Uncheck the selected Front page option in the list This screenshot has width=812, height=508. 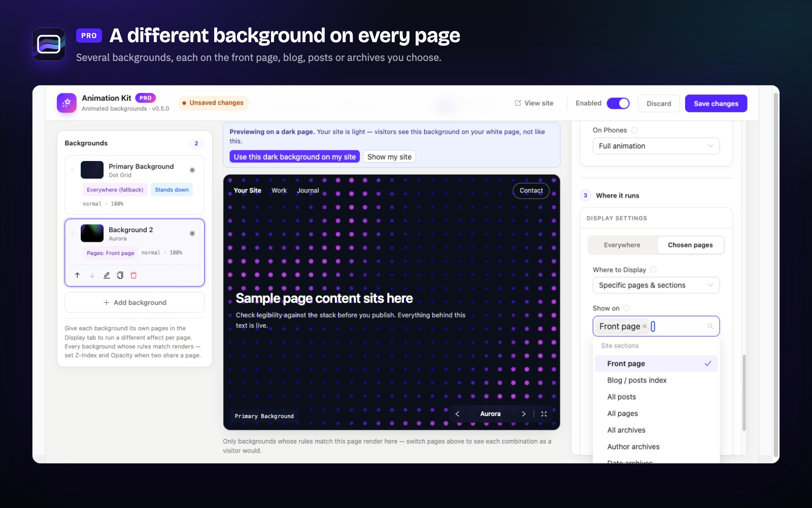point(656,364)
